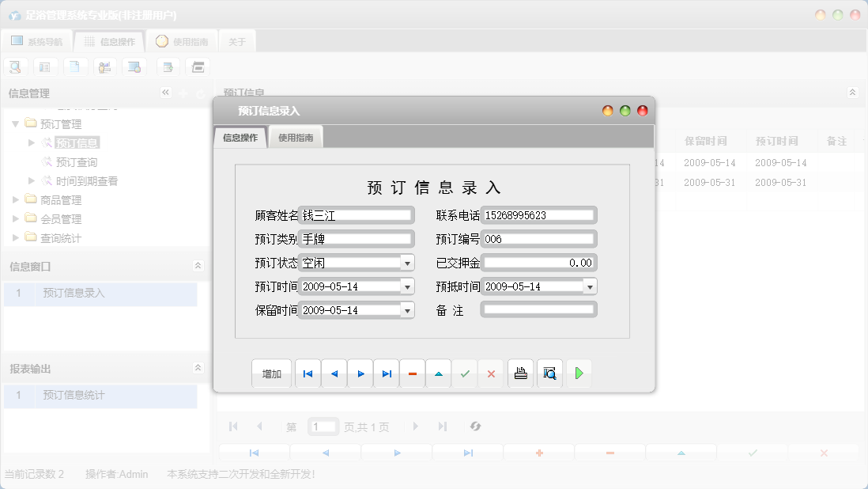Click the 备注 input field
This screenshot has height=489, width=868.
tap(539, 310)
